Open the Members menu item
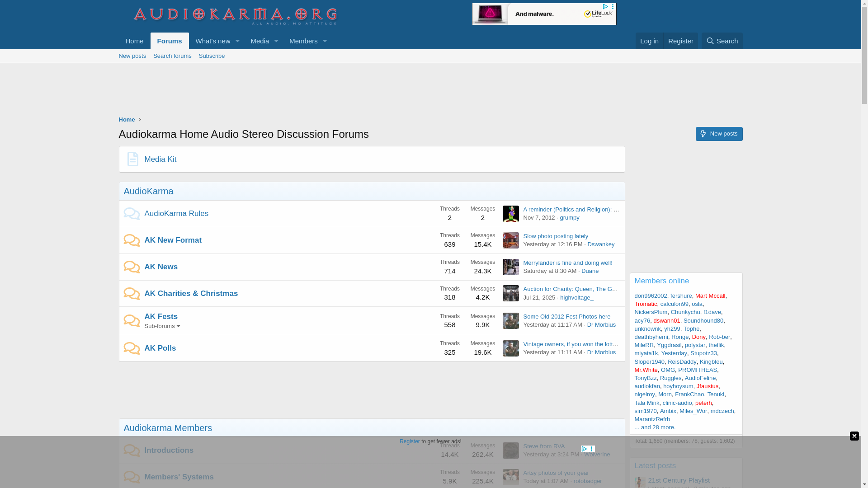 [303, 41]
